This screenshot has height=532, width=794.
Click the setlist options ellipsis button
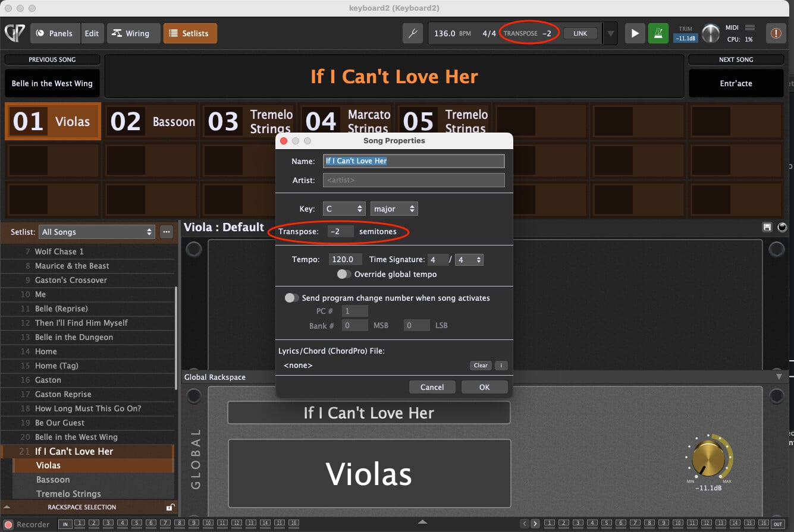point(167,232)
